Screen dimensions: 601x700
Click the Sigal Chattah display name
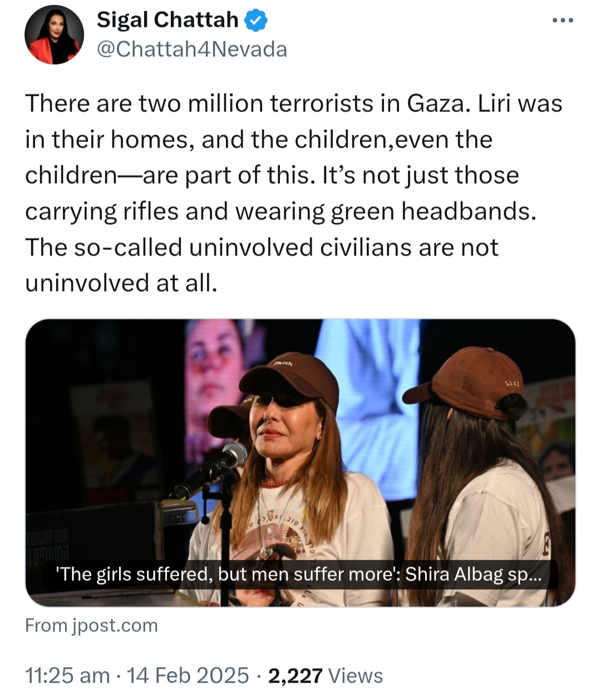click(168, 20)
